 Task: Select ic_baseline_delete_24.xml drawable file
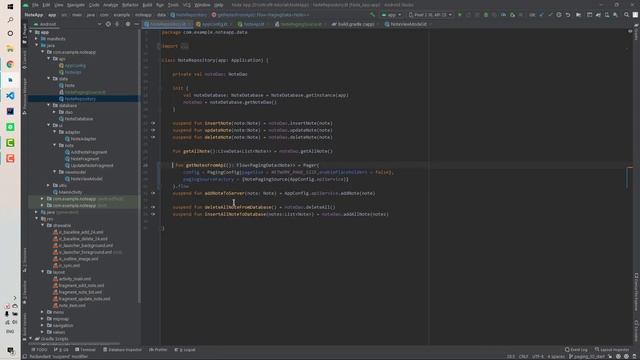(83, 239)
